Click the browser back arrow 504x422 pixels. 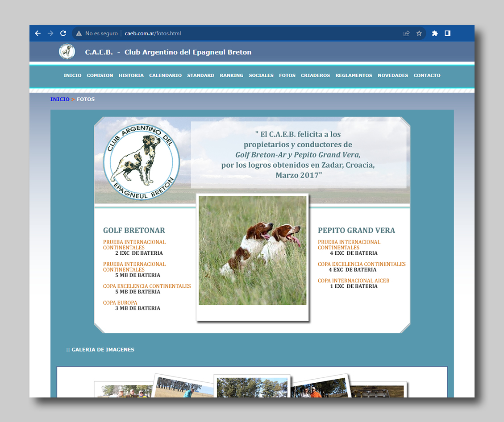pos(38,33)
